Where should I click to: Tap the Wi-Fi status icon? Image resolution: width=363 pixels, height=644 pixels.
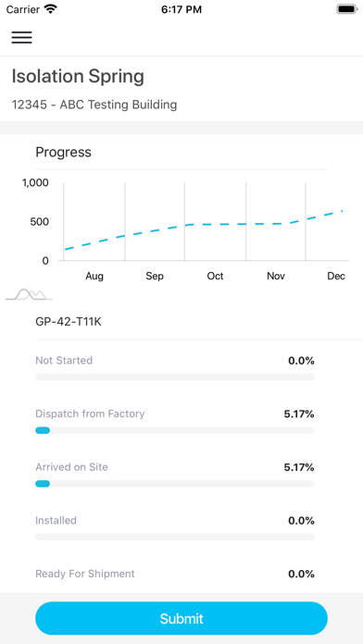pyautogui.click(x=50, y=9)
